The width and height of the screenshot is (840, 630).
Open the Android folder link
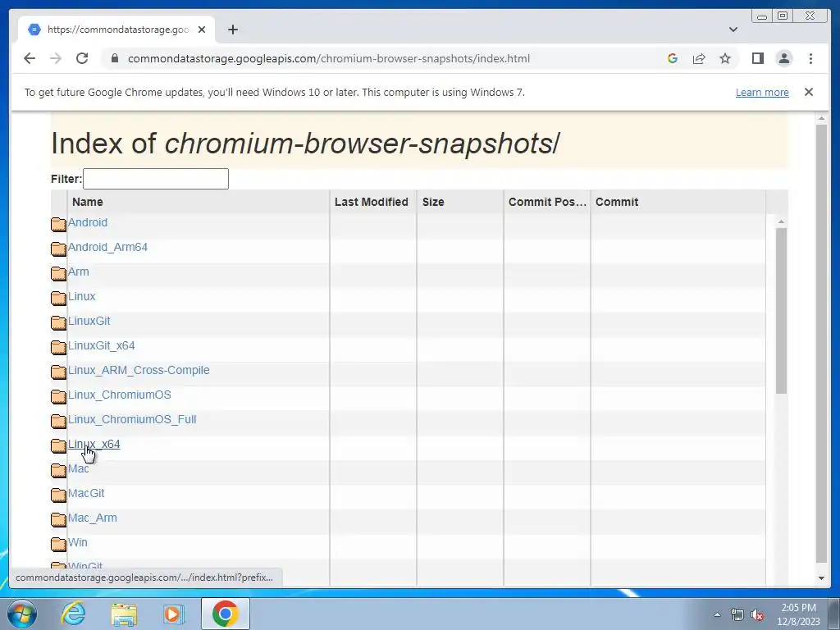(x=88, y=222)
